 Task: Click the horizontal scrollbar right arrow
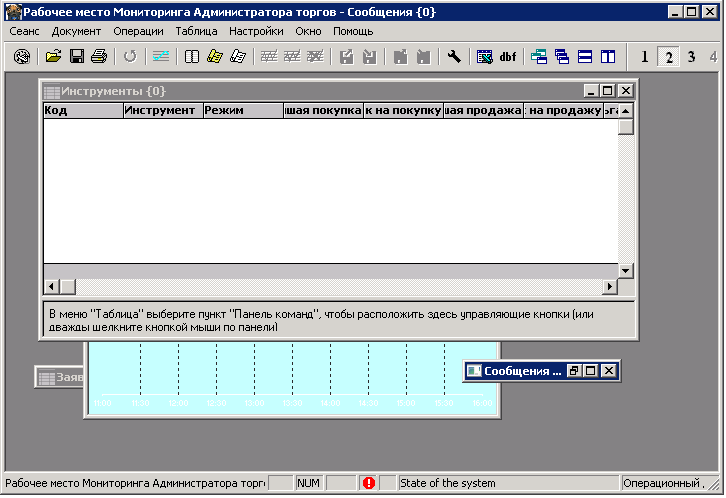pos(610,286)
